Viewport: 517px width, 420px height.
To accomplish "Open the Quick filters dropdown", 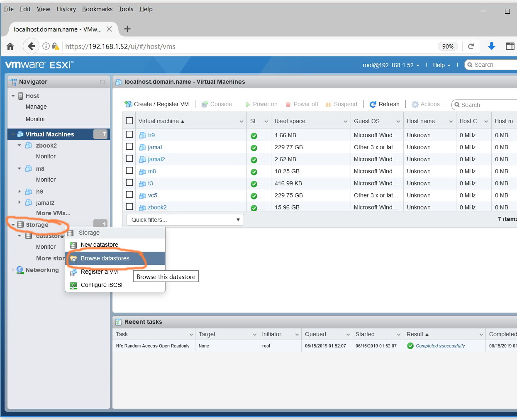I will 185,219.
